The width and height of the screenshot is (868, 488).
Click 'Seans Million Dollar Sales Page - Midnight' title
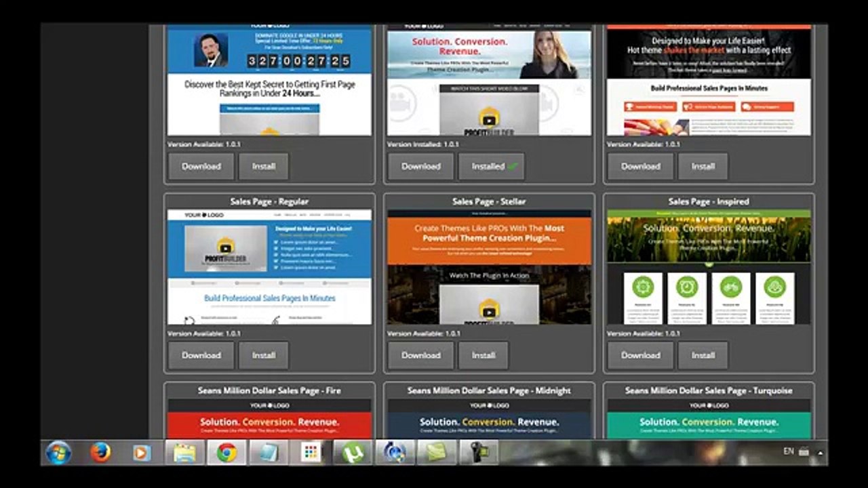click(489, 390)
